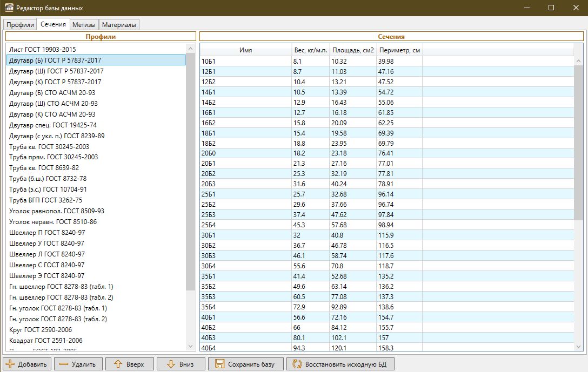Sort by the Вес, кг/м.п. column header
Viewport: 588px width, 372px height.
tap(310, 50)
